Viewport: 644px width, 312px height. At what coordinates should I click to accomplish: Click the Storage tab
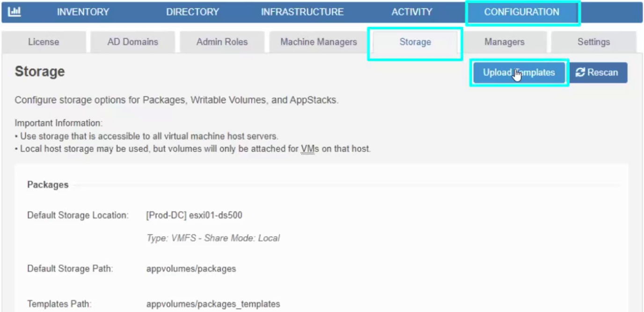(415, 42)
